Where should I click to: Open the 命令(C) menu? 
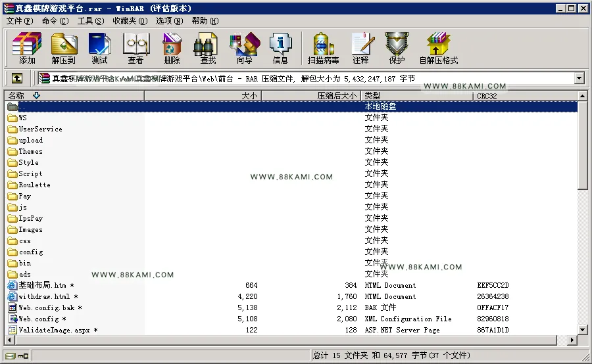(x=55, y=21)
